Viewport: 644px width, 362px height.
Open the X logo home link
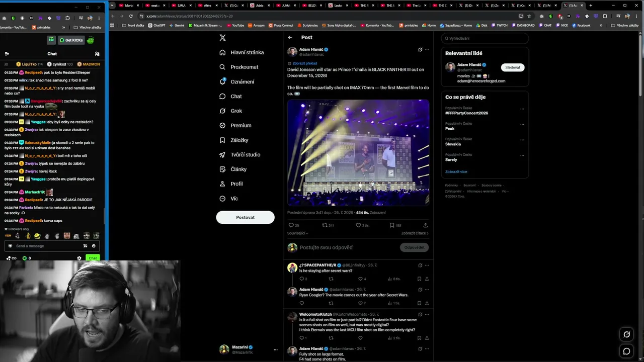coord(222,38)
